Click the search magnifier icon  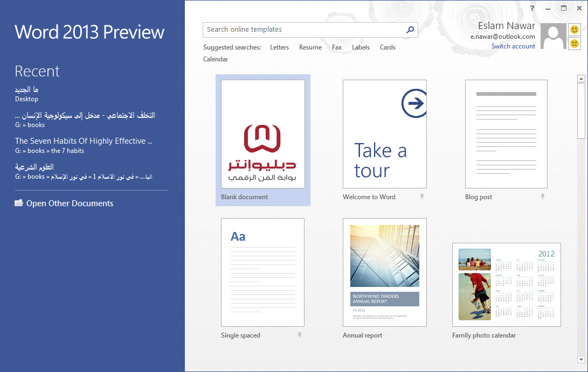click(x=410, y=30)
